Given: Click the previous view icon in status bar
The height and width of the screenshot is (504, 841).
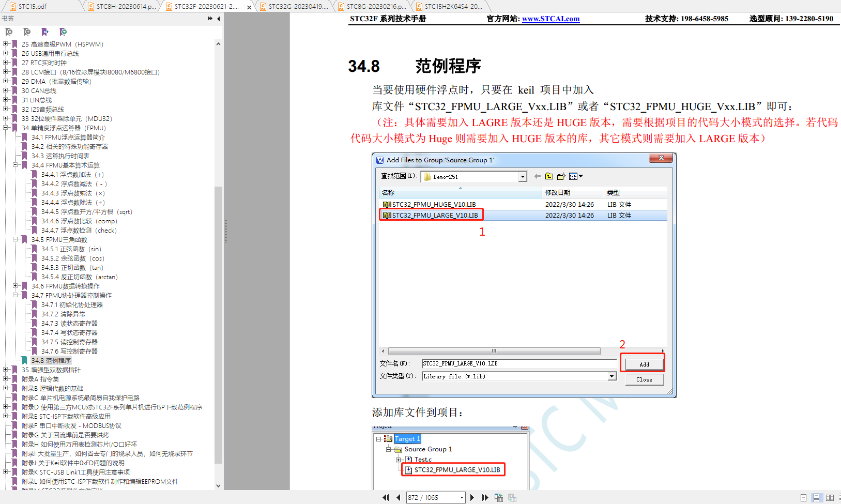Looking at the screenshot, I should tap(499, 497).
